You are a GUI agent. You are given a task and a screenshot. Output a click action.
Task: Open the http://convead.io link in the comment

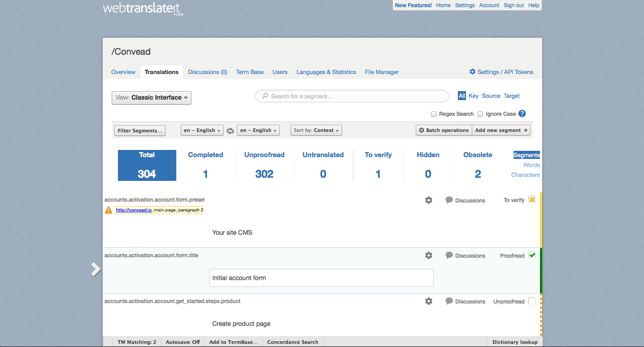point(134,210)
